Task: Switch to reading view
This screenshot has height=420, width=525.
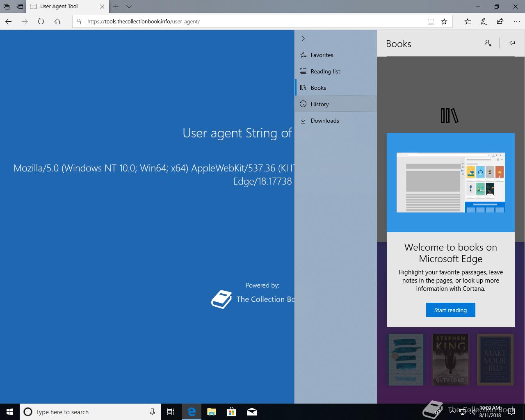Action: pyautogui.click(x=431, y=21)
